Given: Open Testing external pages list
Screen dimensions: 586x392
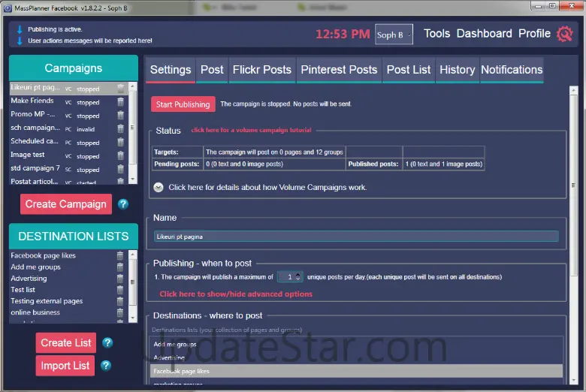Looking at the screenshot, I should 47,301.
